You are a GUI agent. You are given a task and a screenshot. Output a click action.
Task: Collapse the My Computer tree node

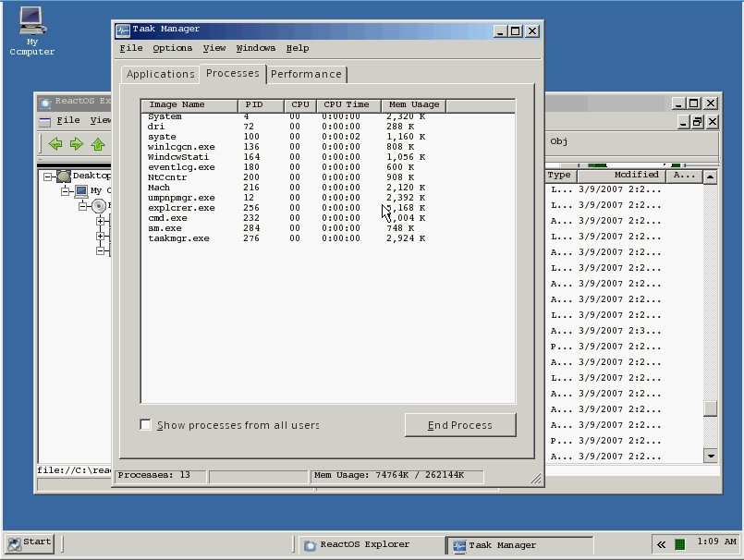coord(66,191)
